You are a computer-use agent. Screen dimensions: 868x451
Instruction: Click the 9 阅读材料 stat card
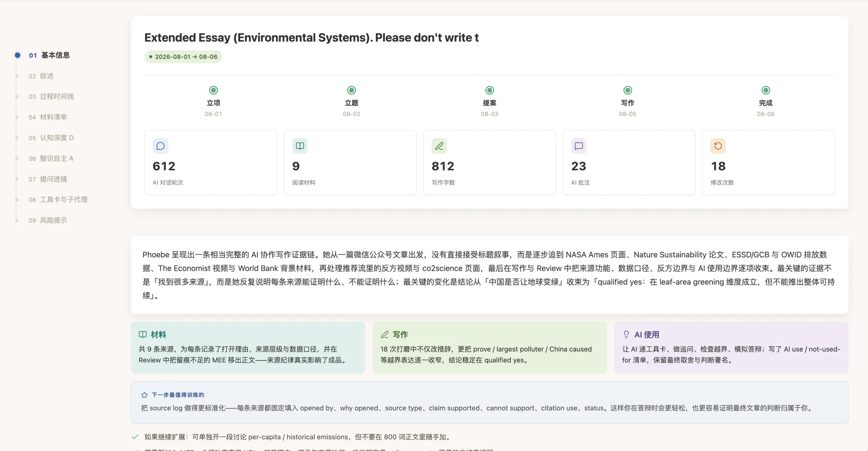click(x=350, y=162)
